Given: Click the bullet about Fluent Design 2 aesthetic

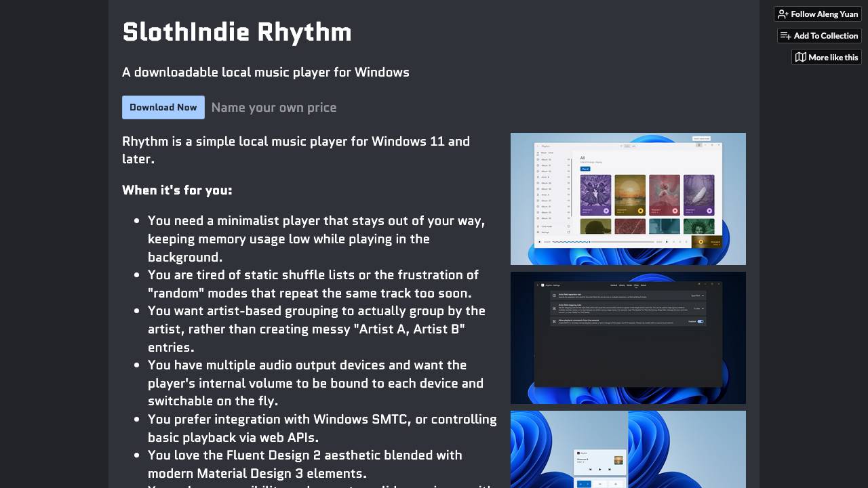Looking at the screenshot, I should [x=305, y=464].
